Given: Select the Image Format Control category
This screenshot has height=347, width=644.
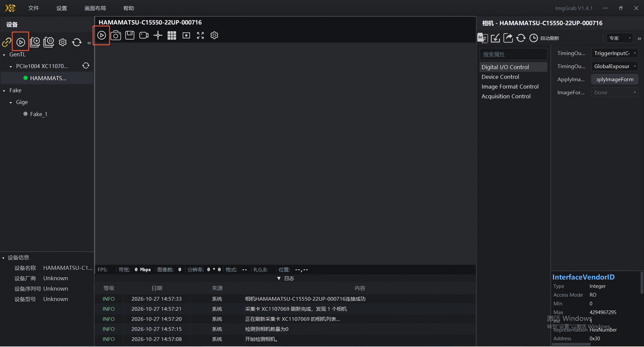Looking at the screenshot, I should click(513, 87).
